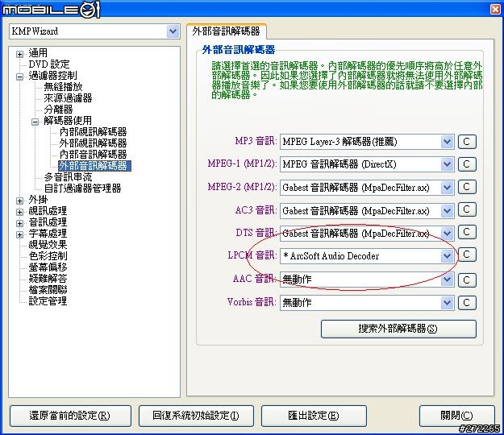Image resolution: width=504 pixels, height=435 pixels.
Task: Click the 外部音訊解碼器 tab
Action: point(227,31)
